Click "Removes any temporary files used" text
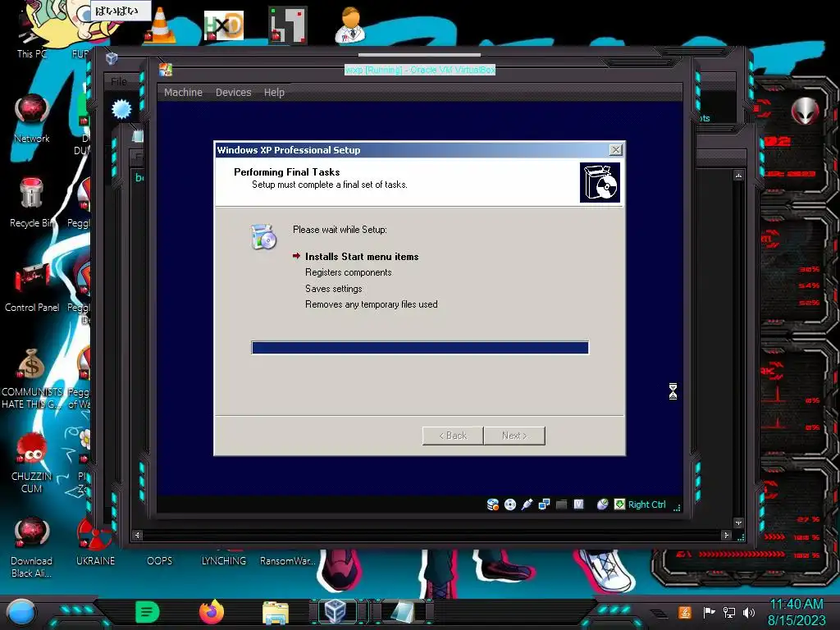Image resolution: width=840 pixels, height=630 pixels. (372, 304)
